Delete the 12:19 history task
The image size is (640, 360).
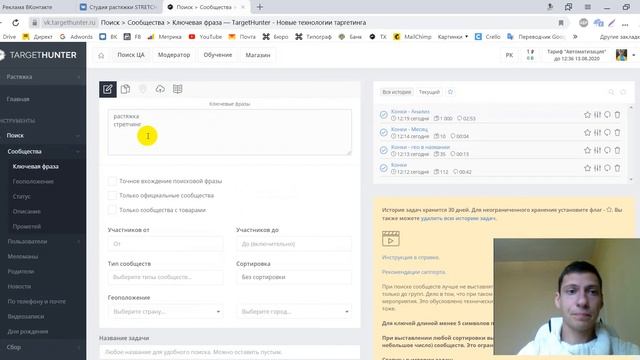pyautogui.click(x=617, y=115)
